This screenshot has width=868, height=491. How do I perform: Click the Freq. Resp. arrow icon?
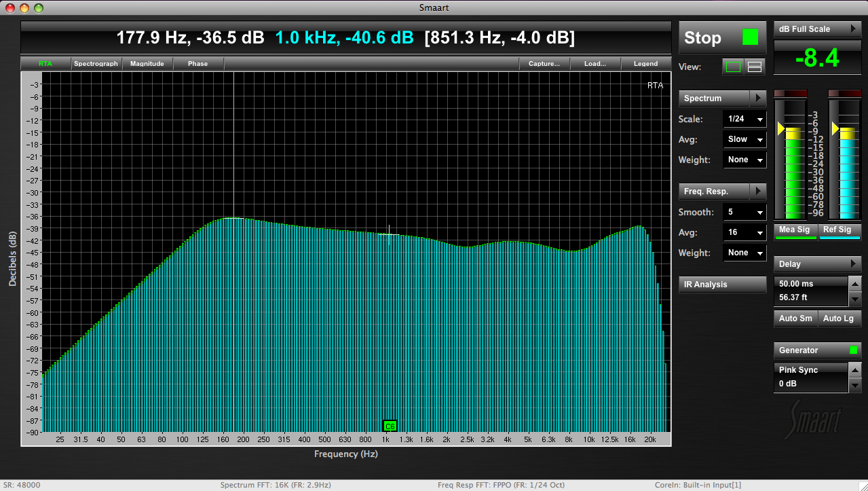pos(758,192)
